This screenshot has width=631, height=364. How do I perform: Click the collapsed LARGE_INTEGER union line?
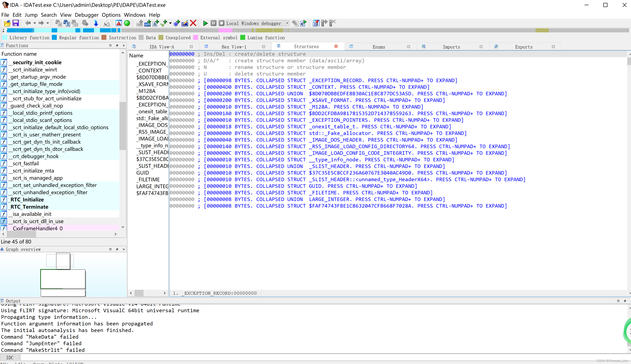point(324,199)
